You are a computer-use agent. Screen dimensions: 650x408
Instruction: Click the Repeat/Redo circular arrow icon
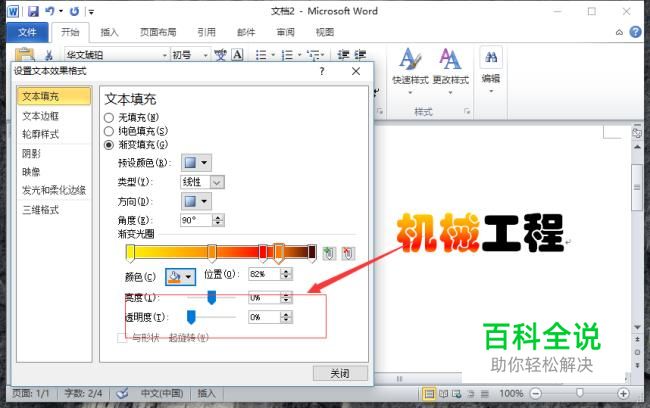74,11
